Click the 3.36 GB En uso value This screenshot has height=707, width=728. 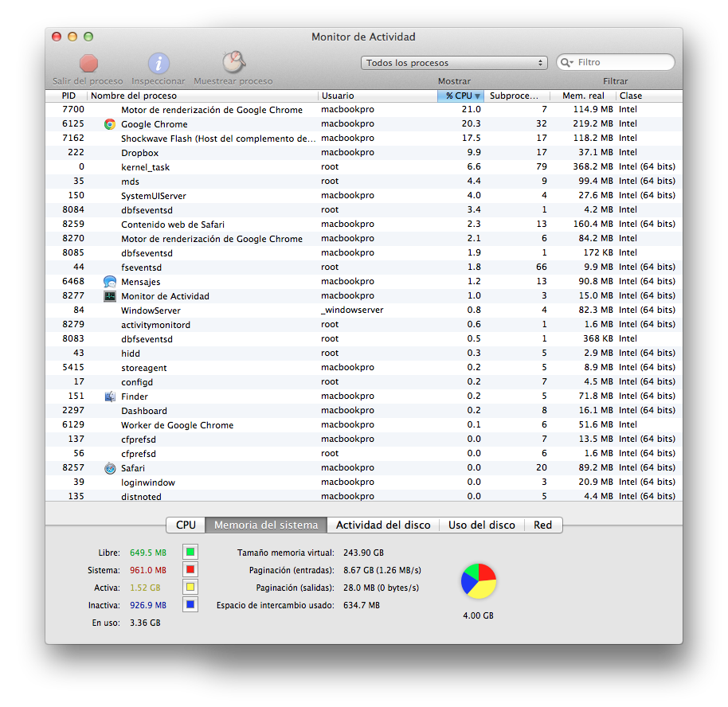145,623
